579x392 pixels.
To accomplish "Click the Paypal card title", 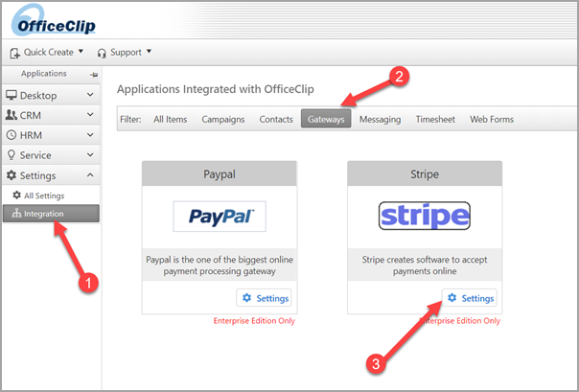I will (220, 174).
